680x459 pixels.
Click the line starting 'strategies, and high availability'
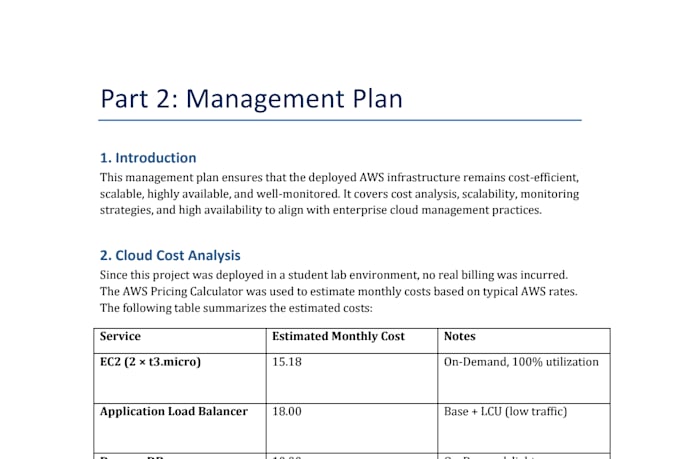pyautogui.click(x=321, y=210)
